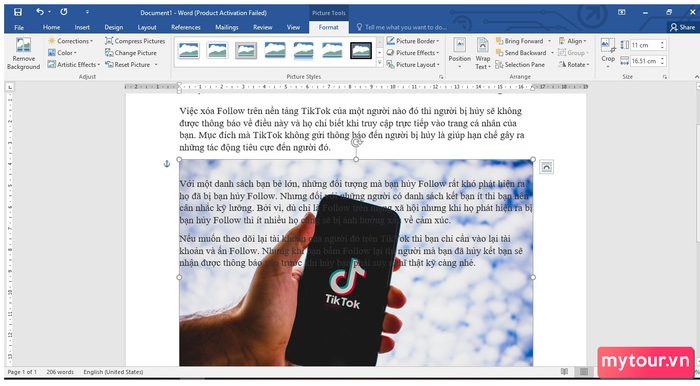This screenshot has height=386, width=700.
Task: Click English (United States) language indicator
Action: (x=113, y=372)
